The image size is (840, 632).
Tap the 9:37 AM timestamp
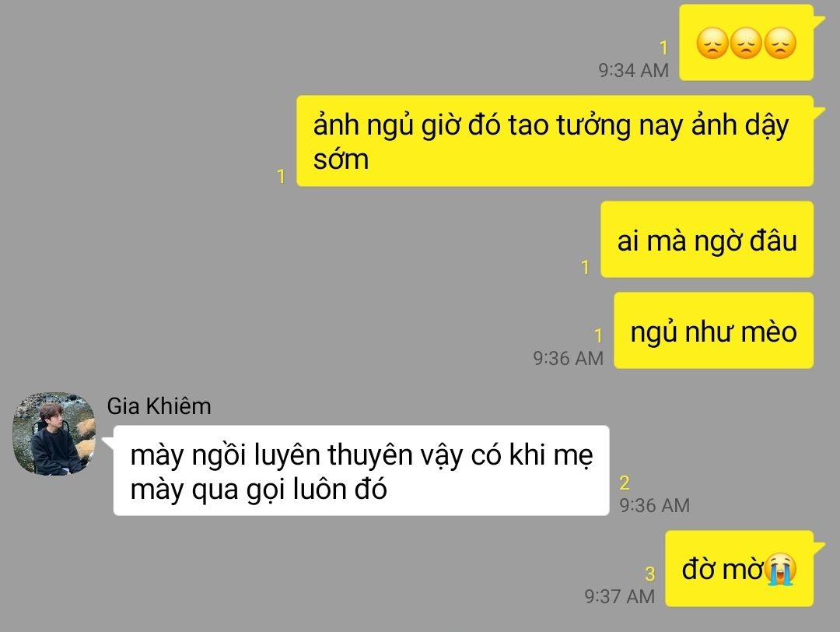pos(620,596)
